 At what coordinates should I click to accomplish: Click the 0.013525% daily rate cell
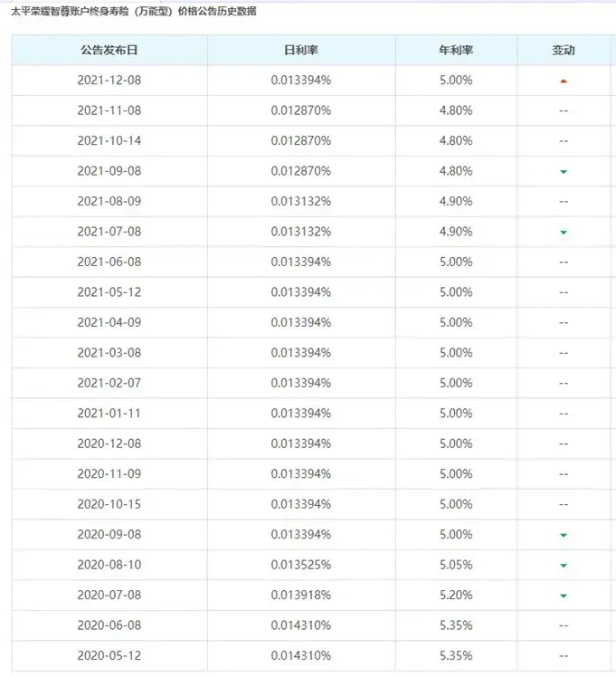[300, 565]
